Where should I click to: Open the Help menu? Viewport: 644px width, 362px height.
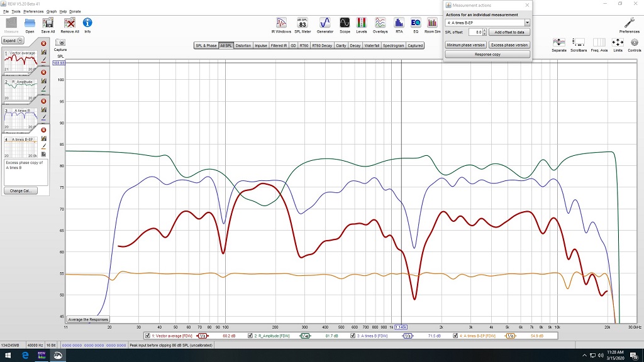[63, 11]
